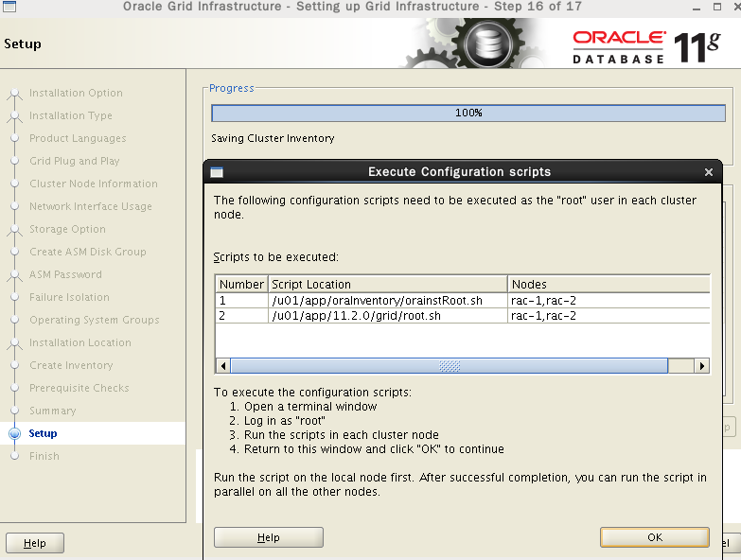Click the 100% progress bar
Viewport: 741px width, 560px height.
tap(468, 113)
